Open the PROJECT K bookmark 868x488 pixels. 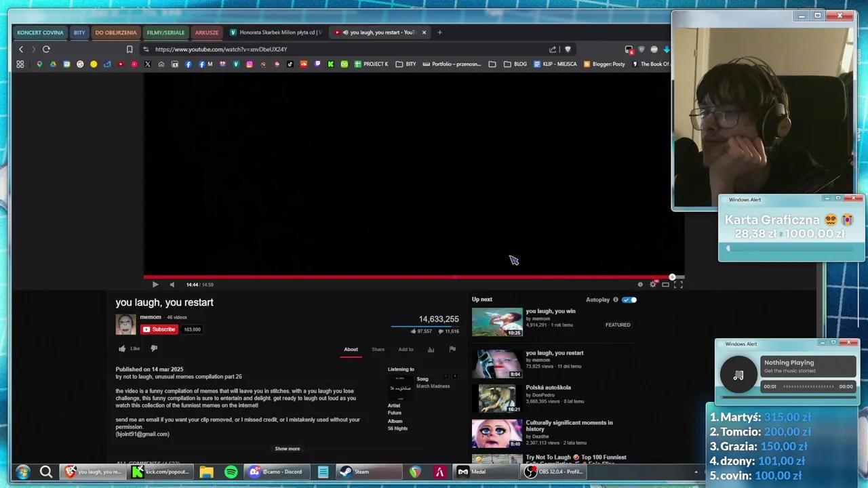(x=371, y=64)
